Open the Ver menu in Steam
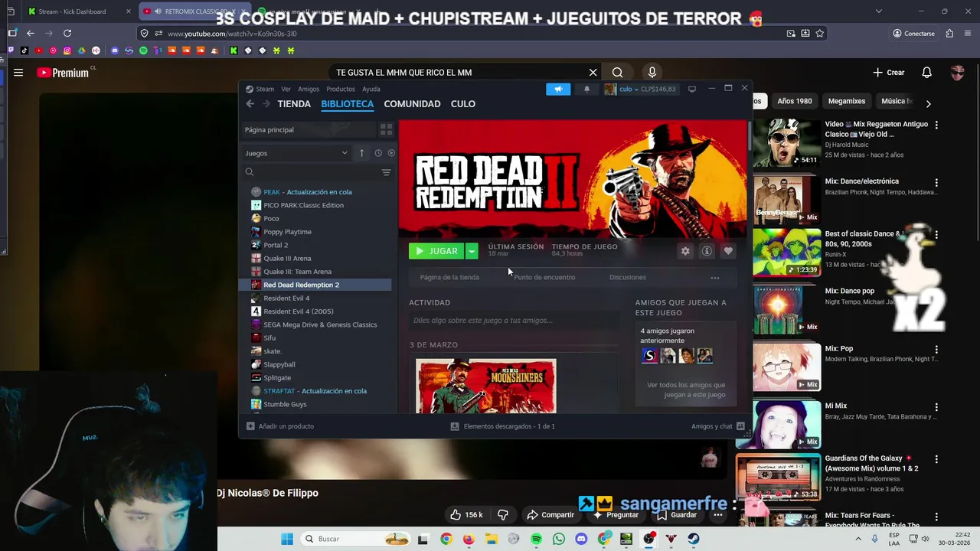Image resolution: width=980 pixels, height=551 pixels. pyautogui.click(x=286, y=89)
